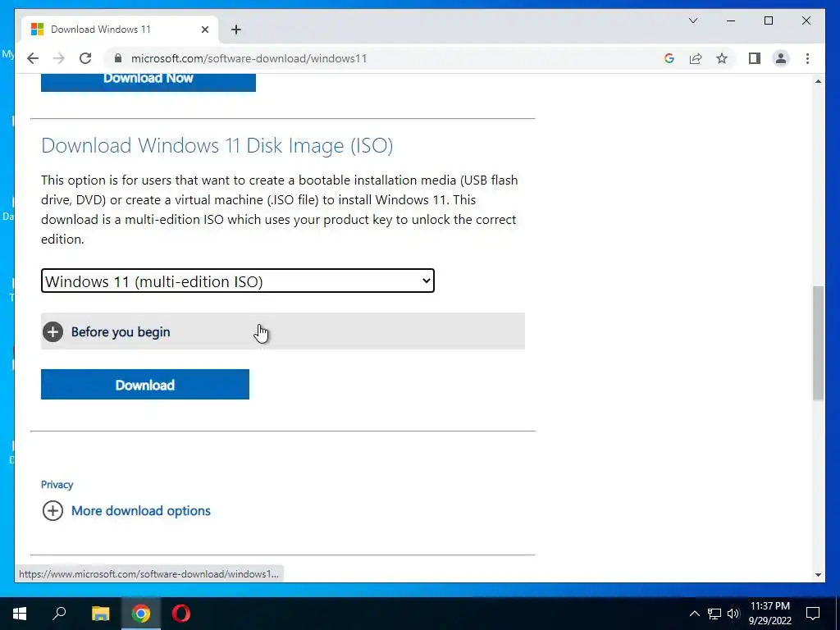Click the Download Windows 11 Disk Image heading
Screen dimensions: 840x630
click(217, 146)
